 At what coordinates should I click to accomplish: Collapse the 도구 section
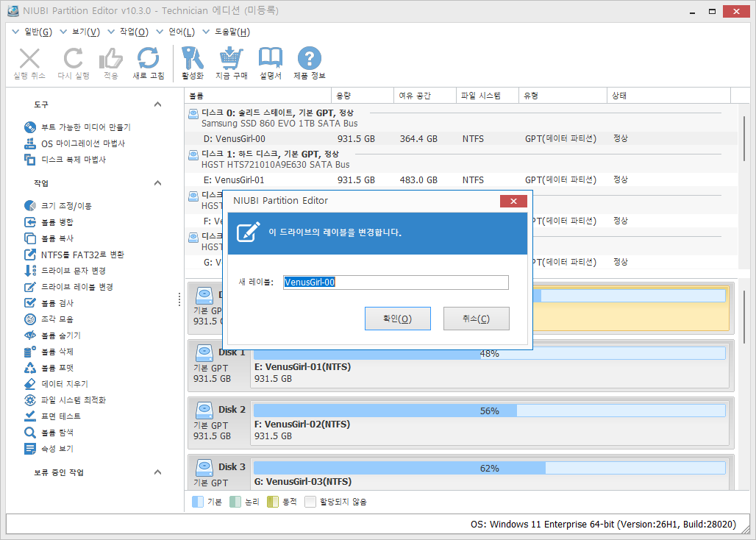[157, 104]
